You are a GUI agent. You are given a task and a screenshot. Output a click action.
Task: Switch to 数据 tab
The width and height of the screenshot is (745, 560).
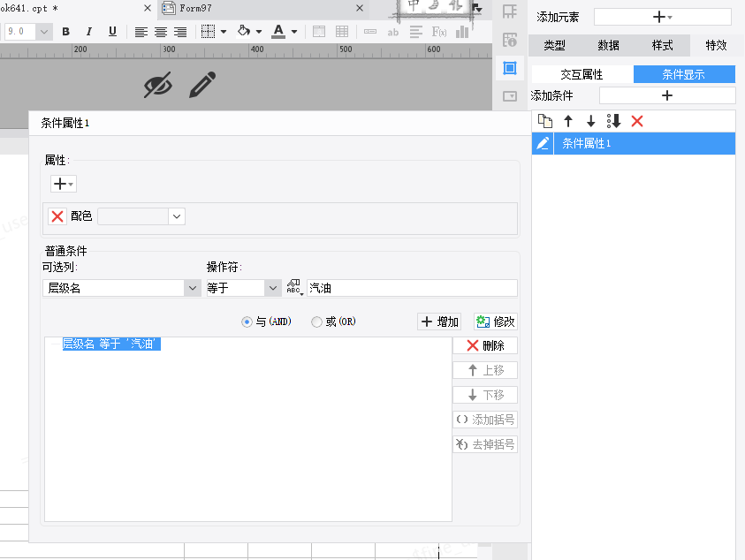pos(609,46)
